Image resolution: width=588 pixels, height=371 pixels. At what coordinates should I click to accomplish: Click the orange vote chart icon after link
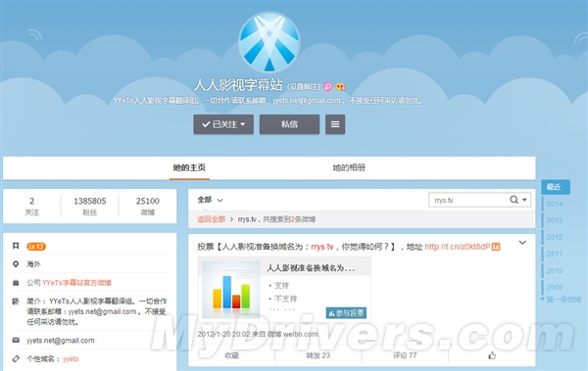pos(496,247)
